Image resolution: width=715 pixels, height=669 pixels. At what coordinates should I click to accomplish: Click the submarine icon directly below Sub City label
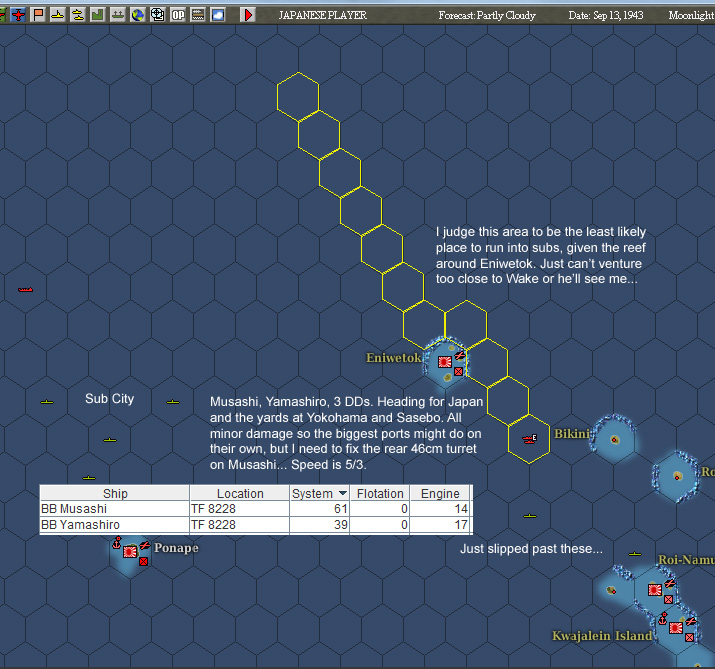[110, 440]
